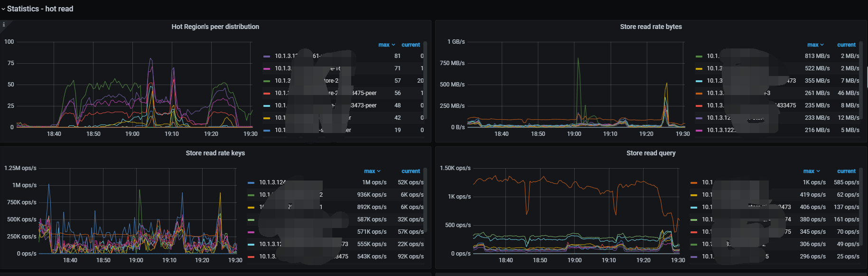Open pink color swatch of max 71 series
Viewport: 868px width, 276px height.
[267, 68]
